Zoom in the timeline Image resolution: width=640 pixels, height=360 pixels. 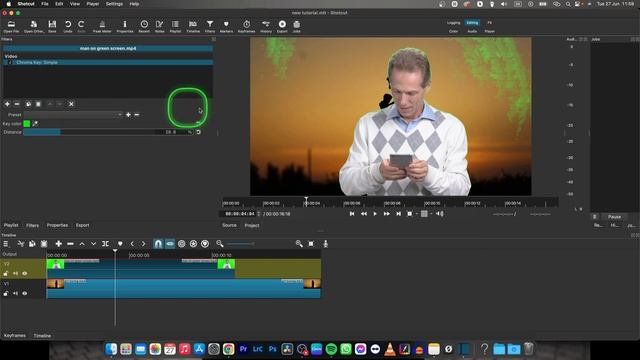(x=299, y=244)
